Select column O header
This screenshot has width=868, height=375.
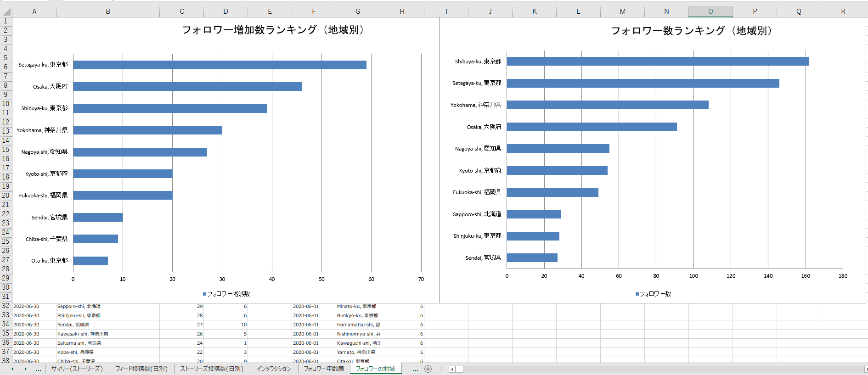pyautogui.click(x=710, y=11)
